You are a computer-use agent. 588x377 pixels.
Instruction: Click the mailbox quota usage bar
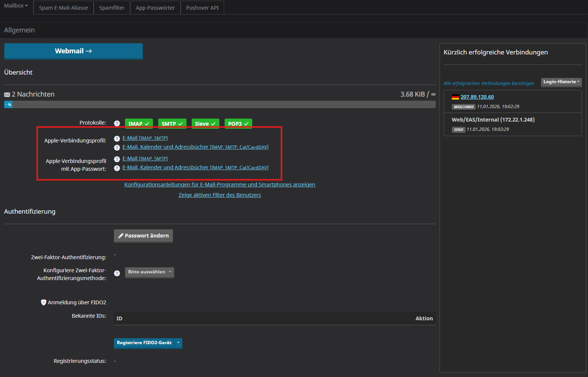pyautogui.click(x=220, y=105)
